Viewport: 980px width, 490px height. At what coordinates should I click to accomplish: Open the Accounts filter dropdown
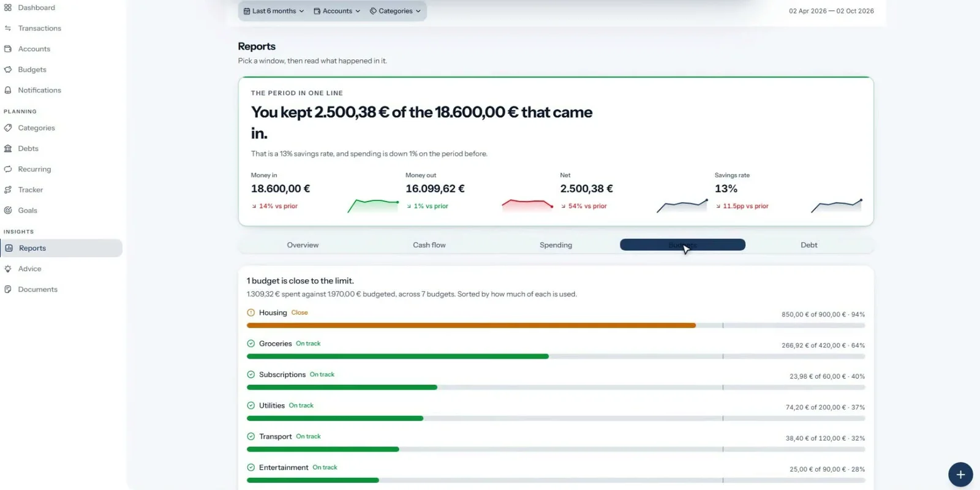click(x=337, y=11)
